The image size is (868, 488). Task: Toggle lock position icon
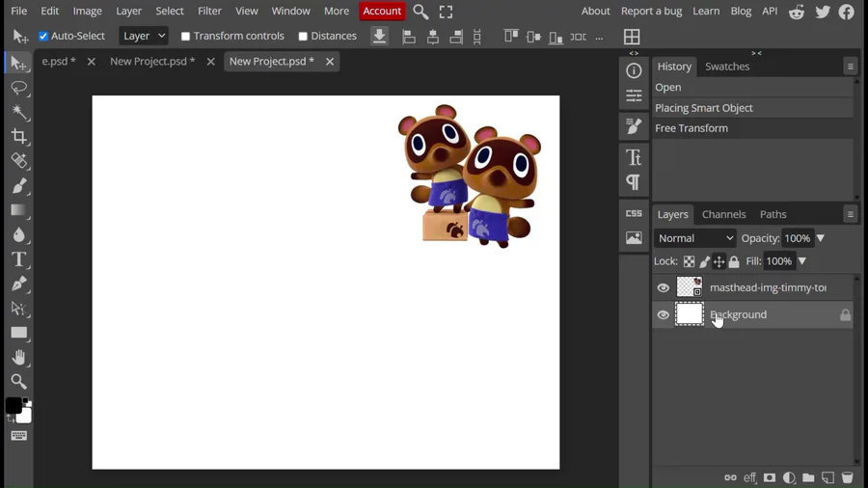[719, 261]
